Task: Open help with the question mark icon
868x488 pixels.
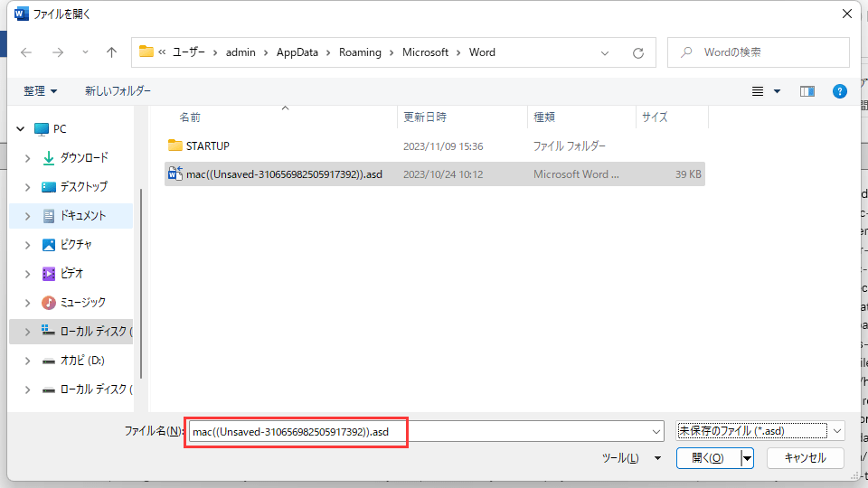Action: [x=840, y=91]
